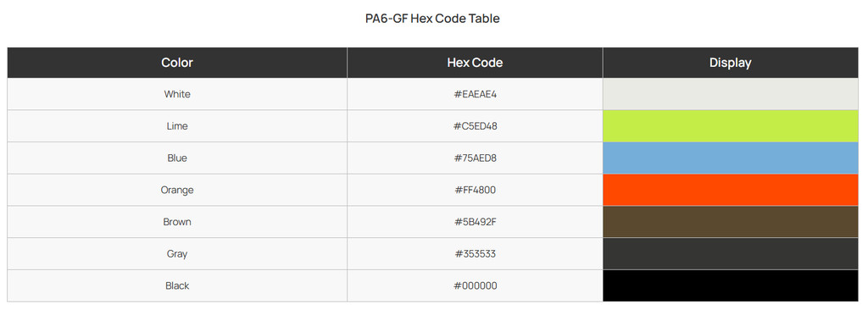The width and height of the screenshot is (868, 310).
Task: Click the Color column header
Action: [177, 63]
